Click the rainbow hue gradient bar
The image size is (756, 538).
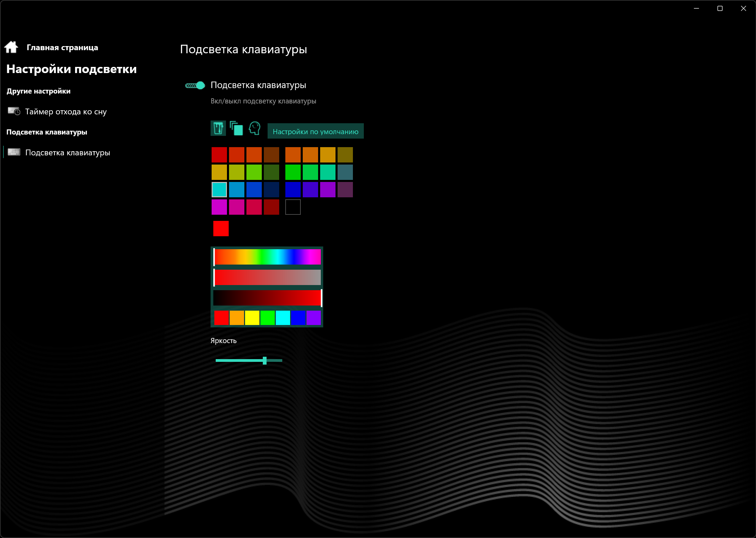click(267, 257)
